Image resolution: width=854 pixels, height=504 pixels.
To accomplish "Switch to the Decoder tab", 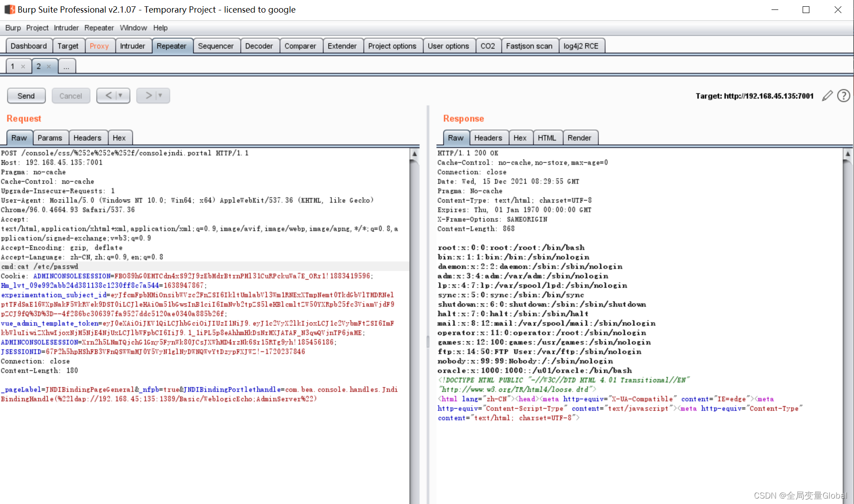I will [x=259, y=46].
